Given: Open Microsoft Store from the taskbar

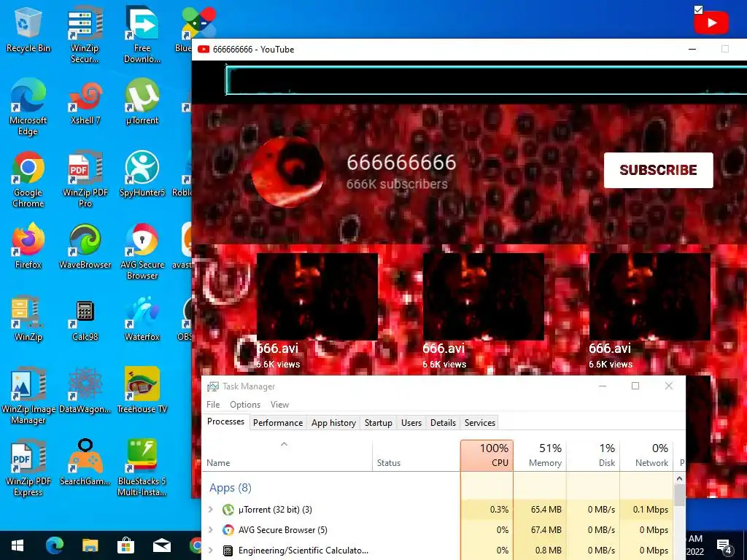Looking at the screenshot, I should click(x=125, y=545).
